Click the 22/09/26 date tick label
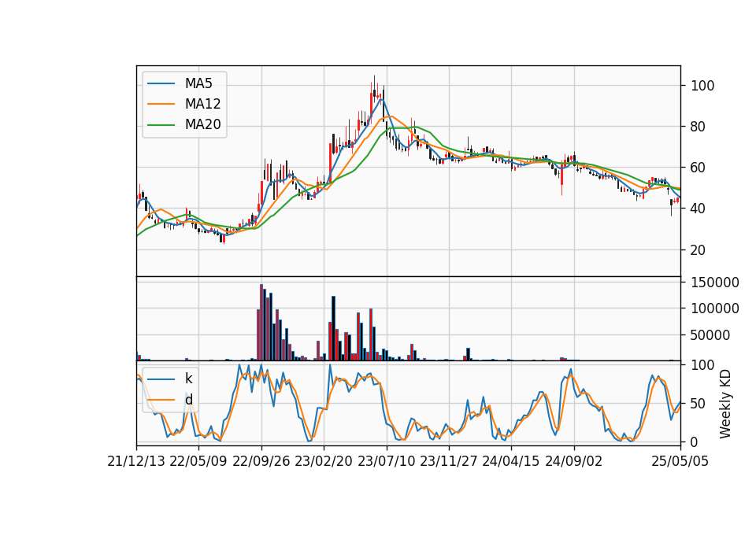The height and width of the screenshot is (543, 756). (x=261, y=461)
